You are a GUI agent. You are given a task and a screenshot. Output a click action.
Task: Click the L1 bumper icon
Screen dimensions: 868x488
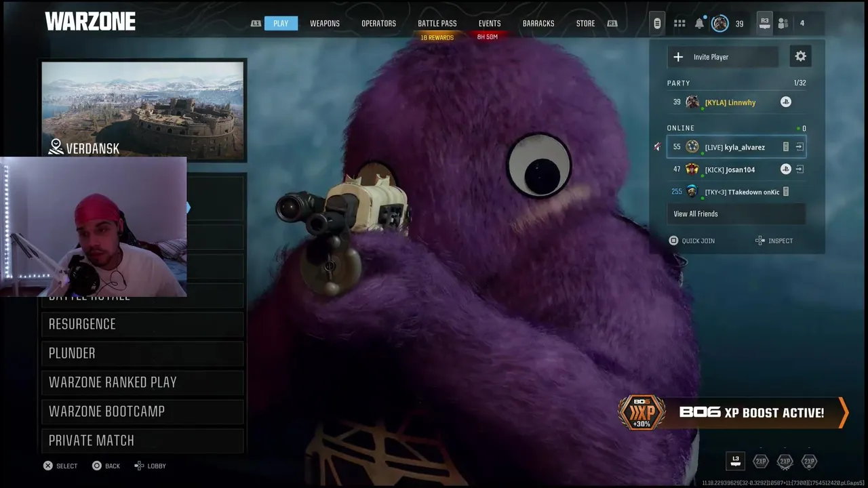[256, 23]
